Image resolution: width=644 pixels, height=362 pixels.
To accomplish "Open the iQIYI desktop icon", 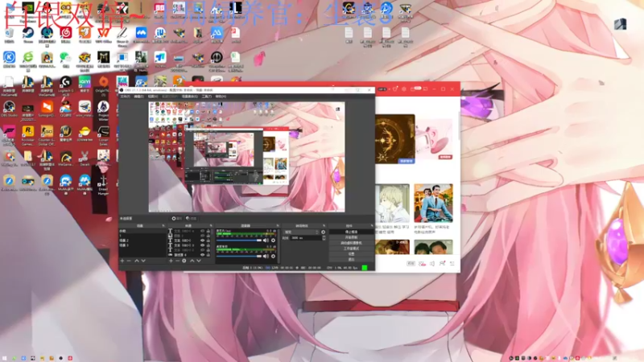I will coord(85,83).
